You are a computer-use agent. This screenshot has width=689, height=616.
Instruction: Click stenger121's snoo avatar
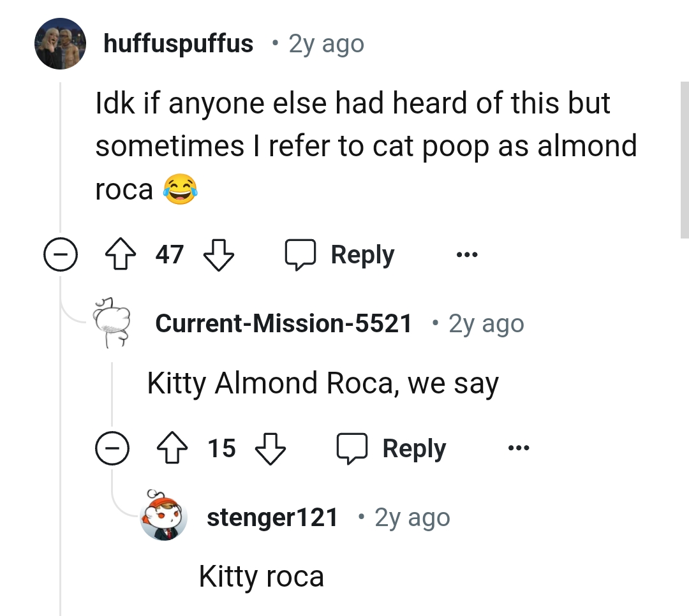point(164,517)
